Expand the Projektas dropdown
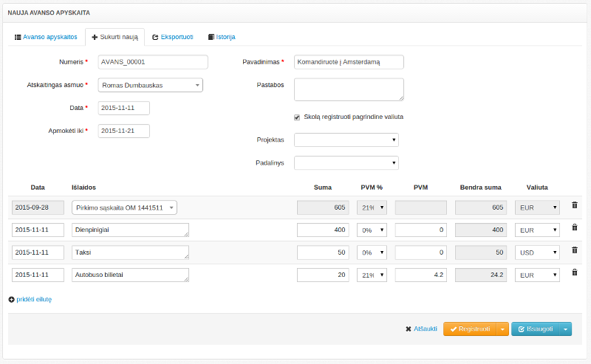This screenshot has height=364, width=591. 346,140
